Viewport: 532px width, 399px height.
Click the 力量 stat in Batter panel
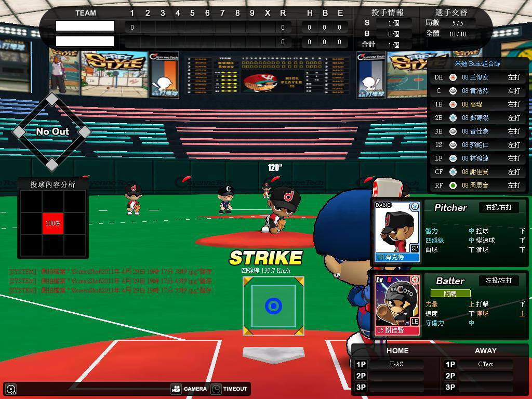click(431, 304)
